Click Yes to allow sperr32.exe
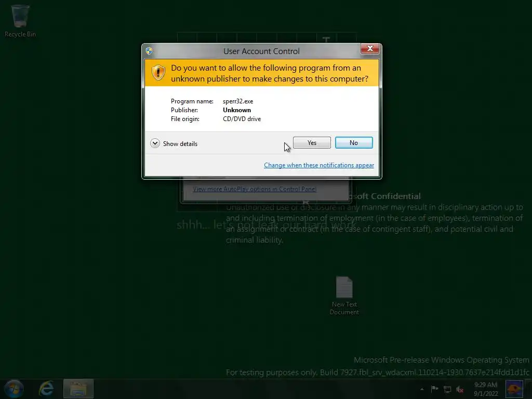 click(312, 143)
